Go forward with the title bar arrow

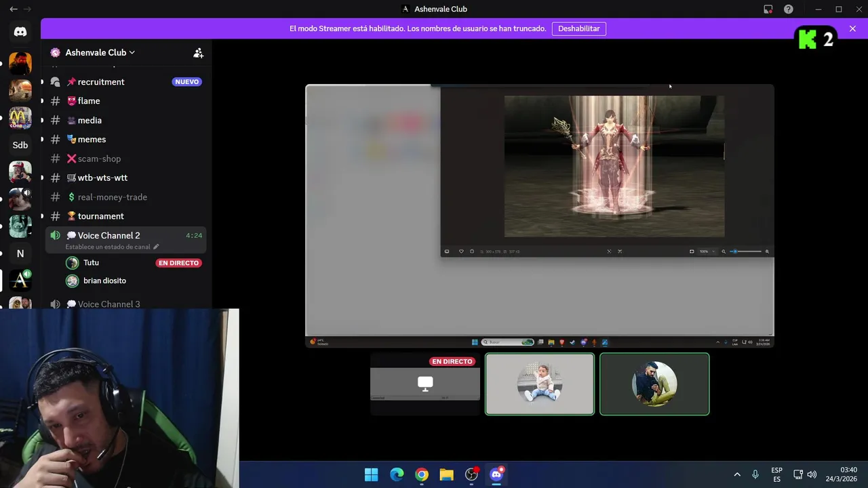(x=27, y=9)
